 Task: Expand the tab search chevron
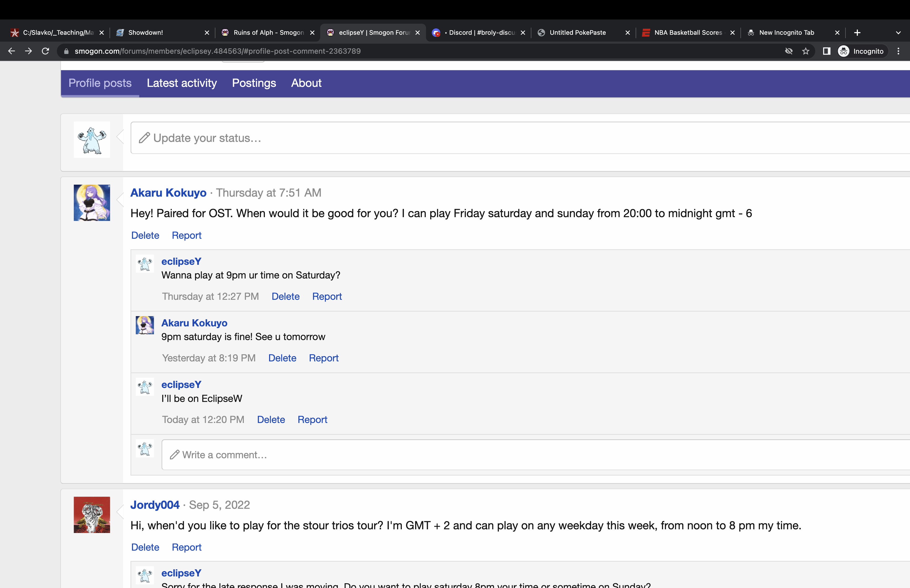click(898, 33)
